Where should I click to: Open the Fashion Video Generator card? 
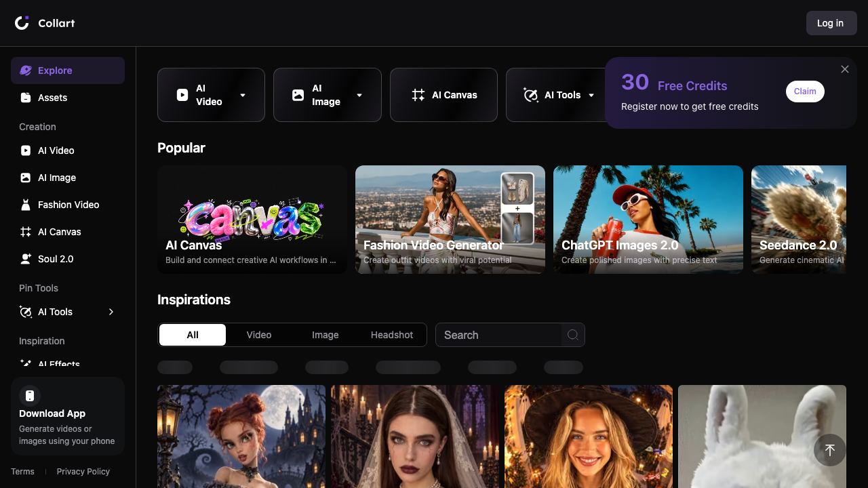pyautogui.click(x=450, y=220)
